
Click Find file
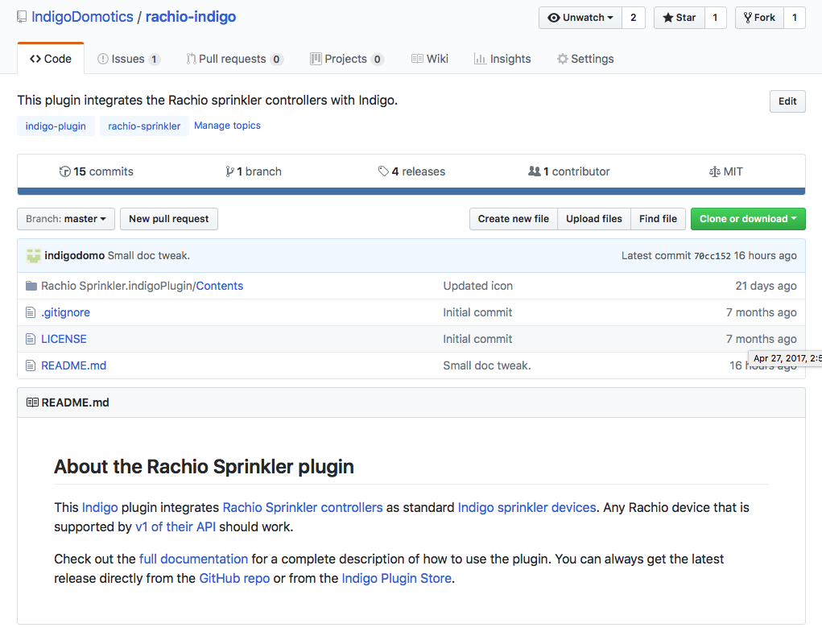[658, 219]
